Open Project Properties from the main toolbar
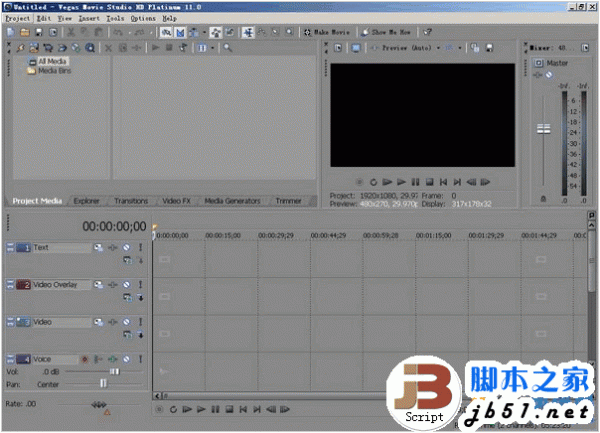This screenshot has height=433, width=600. point(53,33)
